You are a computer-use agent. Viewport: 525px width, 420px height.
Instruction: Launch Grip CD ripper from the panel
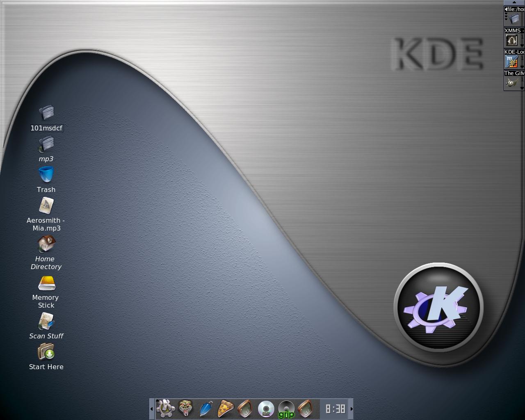(x=286, y=409)
